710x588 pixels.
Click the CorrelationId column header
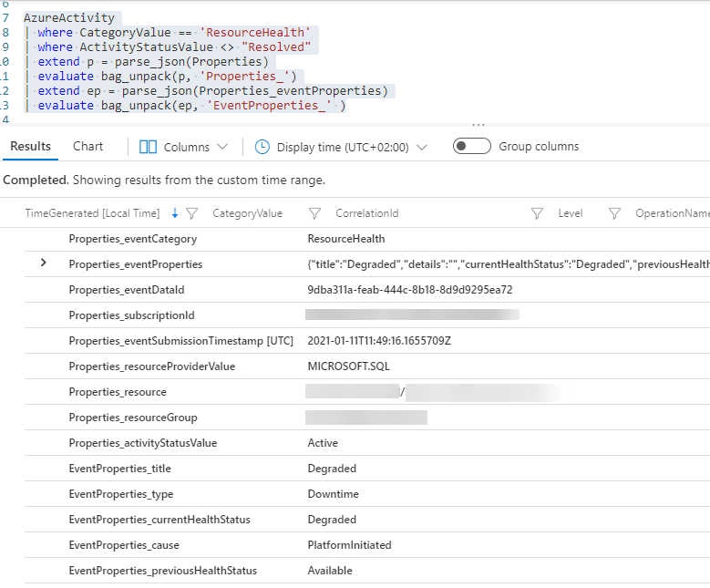pos(366,213)
